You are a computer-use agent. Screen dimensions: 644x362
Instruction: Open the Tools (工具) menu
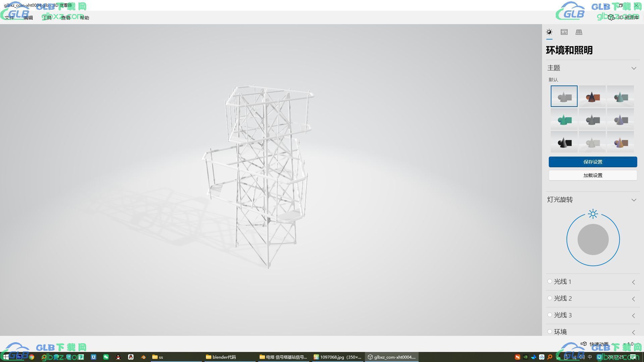47,18
